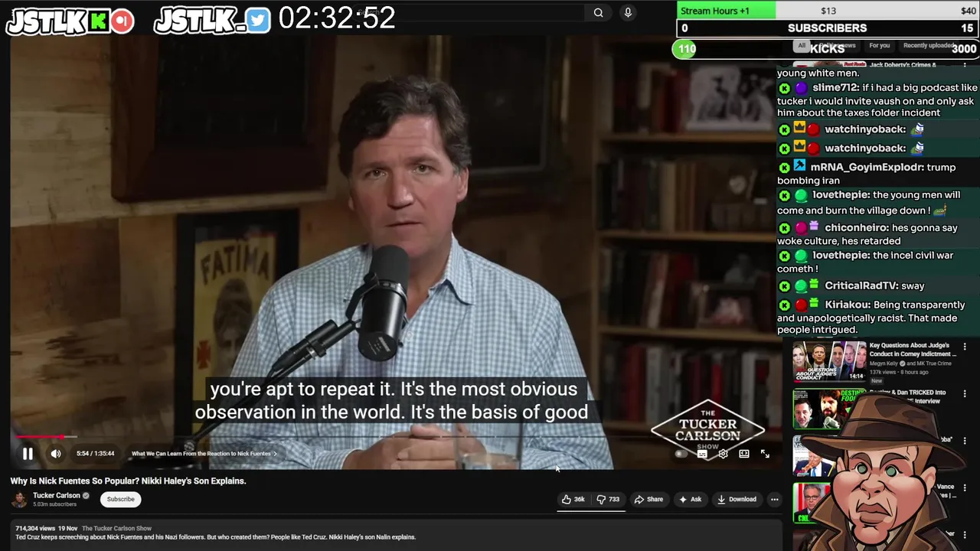Switch player to theater mode
980x551 pixels.
(x=743, y=454)
